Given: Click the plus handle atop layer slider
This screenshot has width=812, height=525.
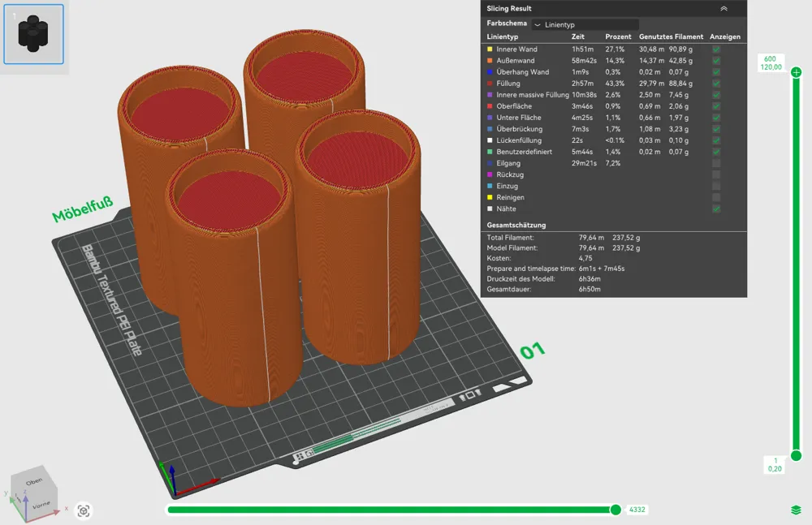Looking at the screenshot, I should (x=797, y=72).
